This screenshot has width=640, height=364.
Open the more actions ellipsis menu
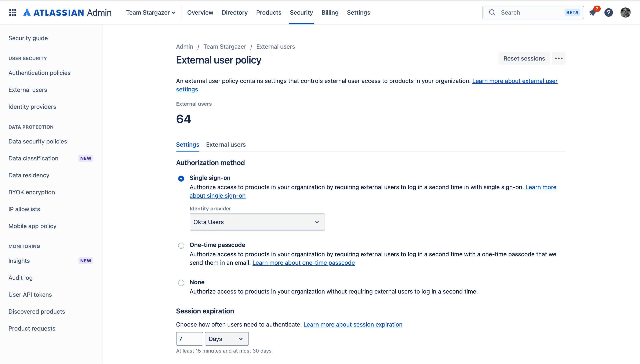[559, 58]
